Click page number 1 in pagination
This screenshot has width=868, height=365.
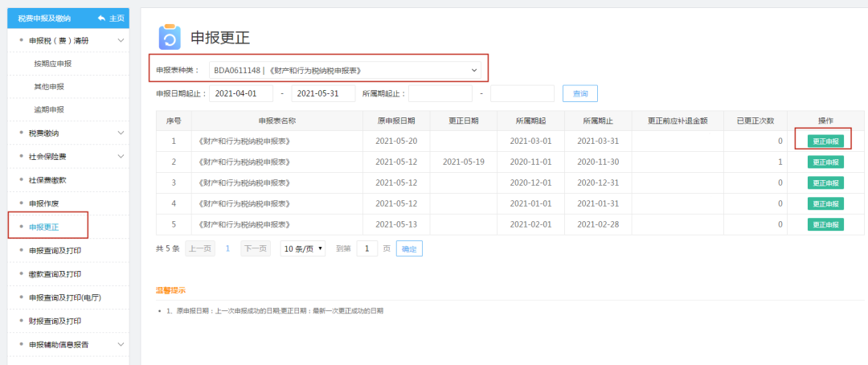coord(227,248)
